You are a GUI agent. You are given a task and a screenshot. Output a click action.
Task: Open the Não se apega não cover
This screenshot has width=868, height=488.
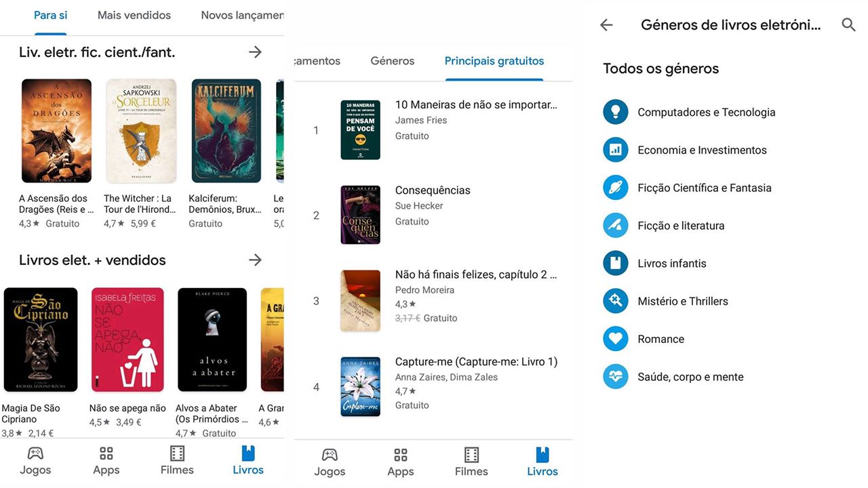[x=127, y=340]
